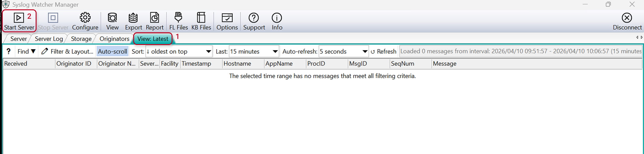Image resolution: width=644 pixels, height=154 pixels.
Task: Sort by the Sever... column header
Action: 149,64
